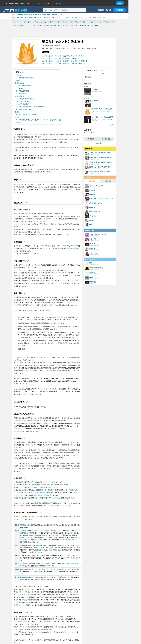141x644 pixels.
Task: Jump to 4 炎上の争点 in contents
Action: (x=19, y=96)
